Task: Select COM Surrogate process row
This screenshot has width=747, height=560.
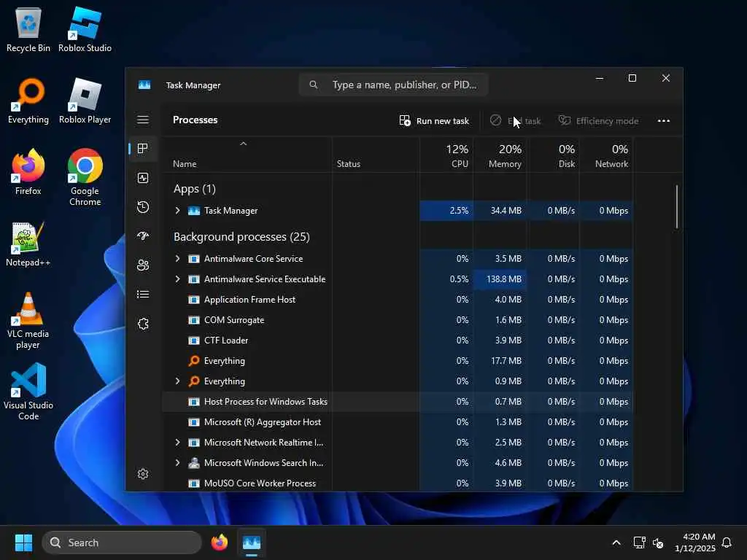Action: point(398,320)
